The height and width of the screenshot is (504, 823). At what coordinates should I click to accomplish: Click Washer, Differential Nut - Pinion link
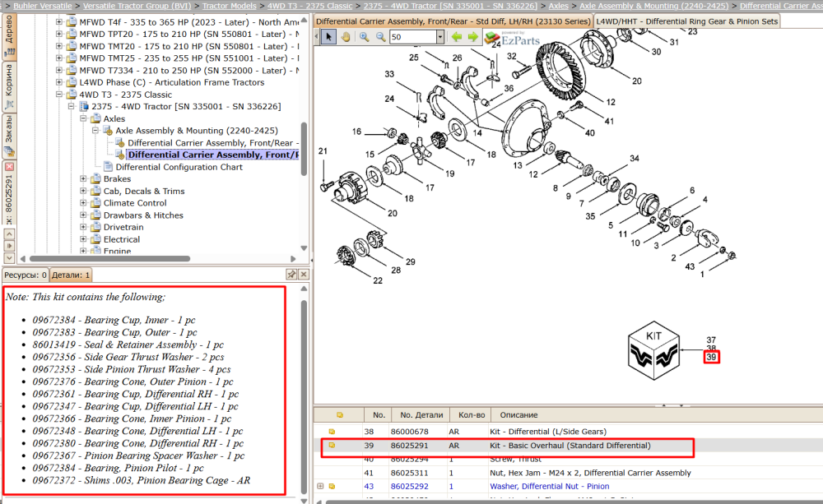coord(550,486)
